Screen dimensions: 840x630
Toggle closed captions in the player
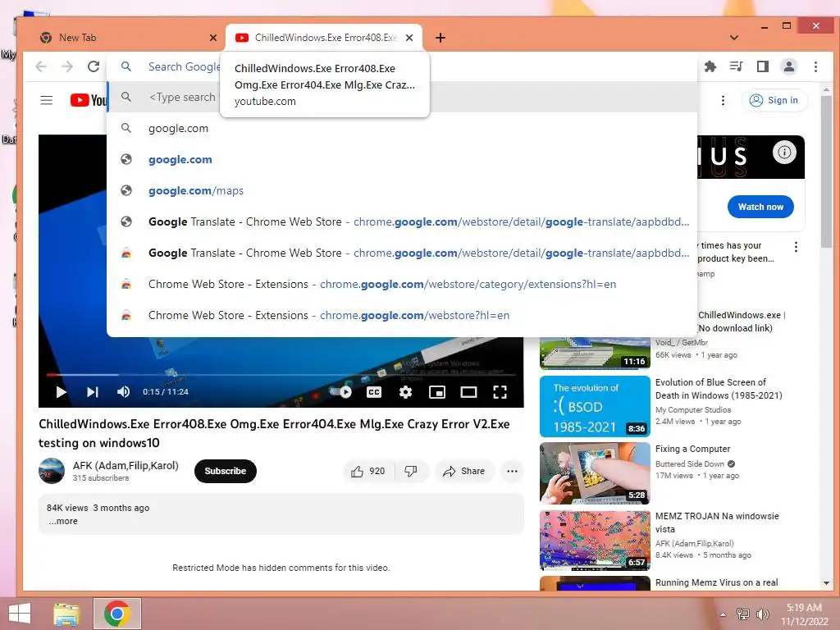click(x=374, y=392)
